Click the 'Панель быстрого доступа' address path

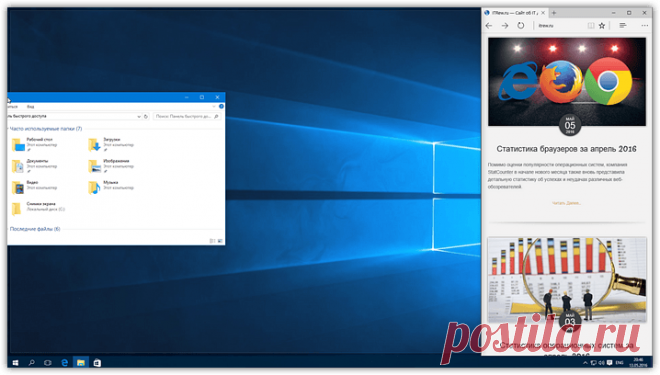coord(27,116)
